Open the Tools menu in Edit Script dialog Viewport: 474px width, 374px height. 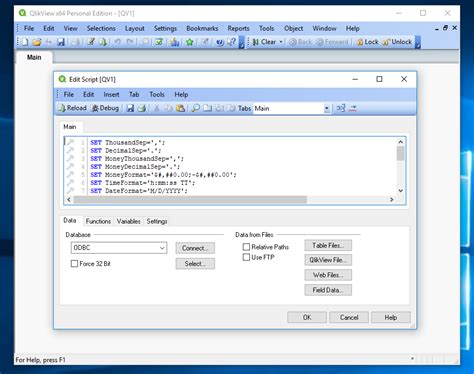[x=157, y=95]
